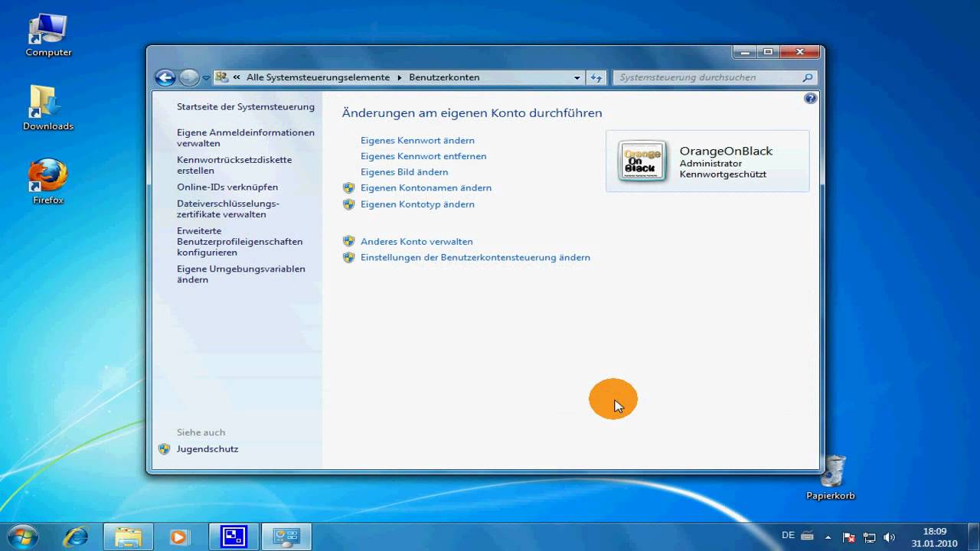Click Benutzerkonten breadcrumb item
This screenshot has width=980, height=551.
444,77
